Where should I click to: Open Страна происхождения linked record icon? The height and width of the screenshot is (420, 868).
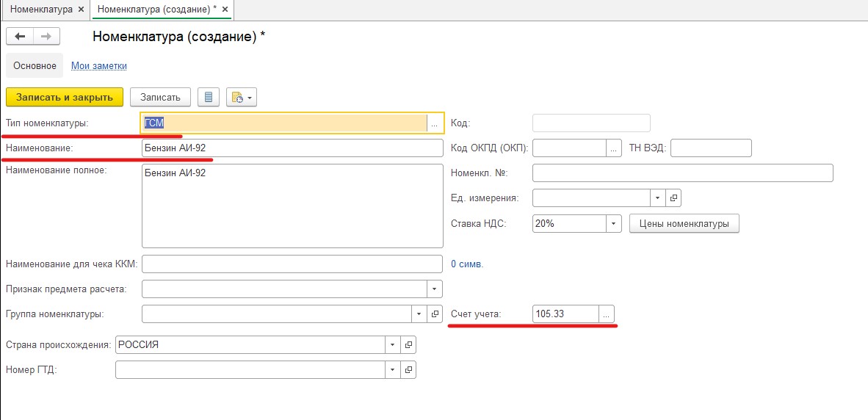(x=408, y=345)
